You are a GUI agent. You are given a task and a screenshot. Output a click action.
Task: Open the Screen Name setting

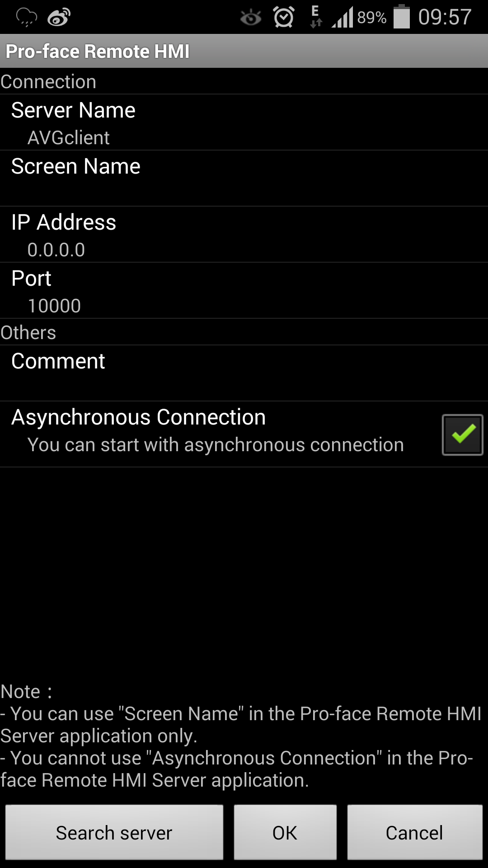[x=244, y=179]
